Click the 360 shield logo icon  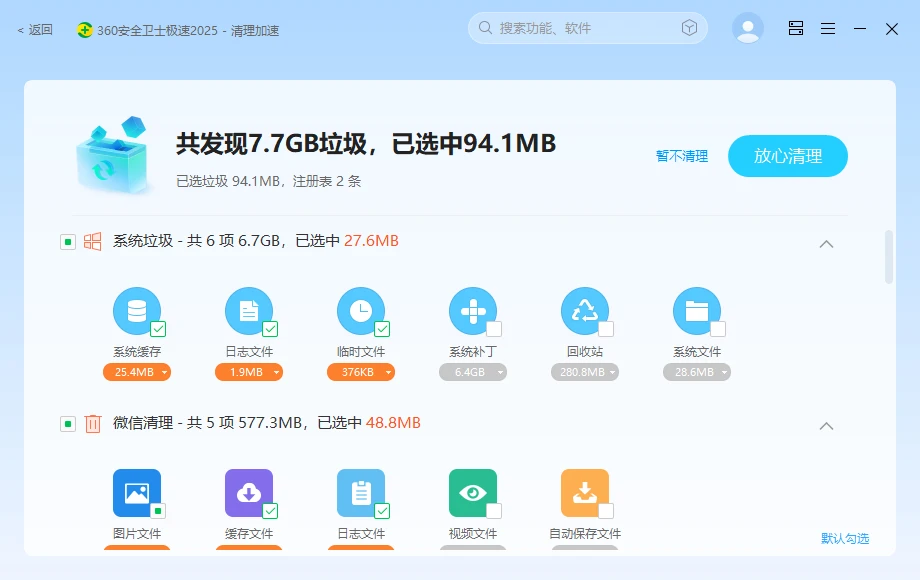[84, 30]
